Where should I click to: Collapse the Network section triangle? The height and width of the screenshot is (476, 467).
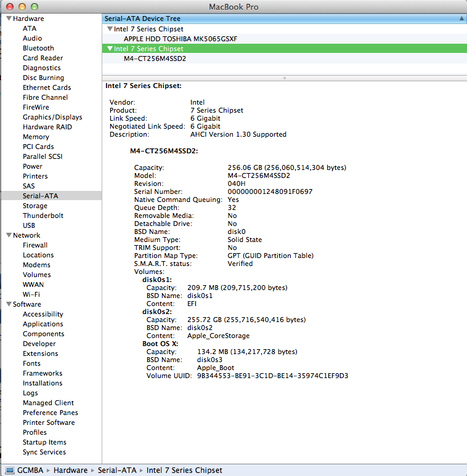9,235
